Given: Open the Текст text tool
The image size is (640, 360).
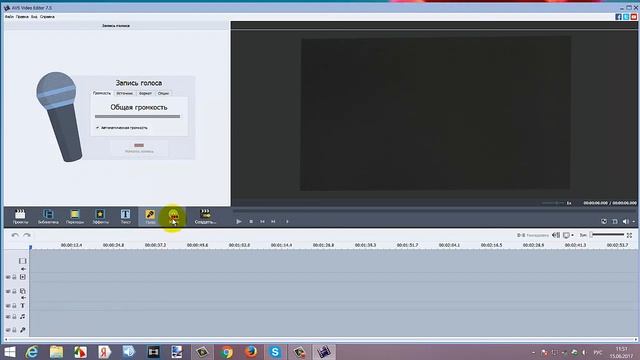Looking at the screenshot, I should coord(125,217).
